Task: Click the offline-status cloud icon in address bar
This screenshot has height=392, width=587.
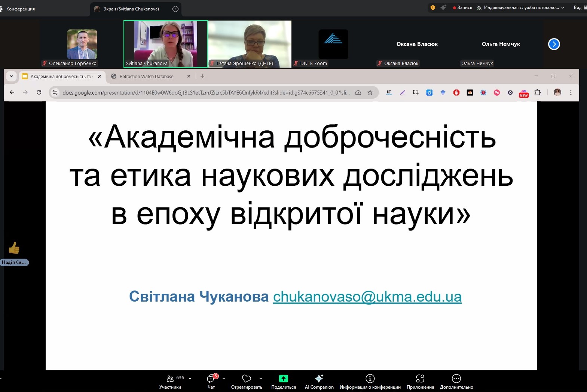Action: coord(358,92)
